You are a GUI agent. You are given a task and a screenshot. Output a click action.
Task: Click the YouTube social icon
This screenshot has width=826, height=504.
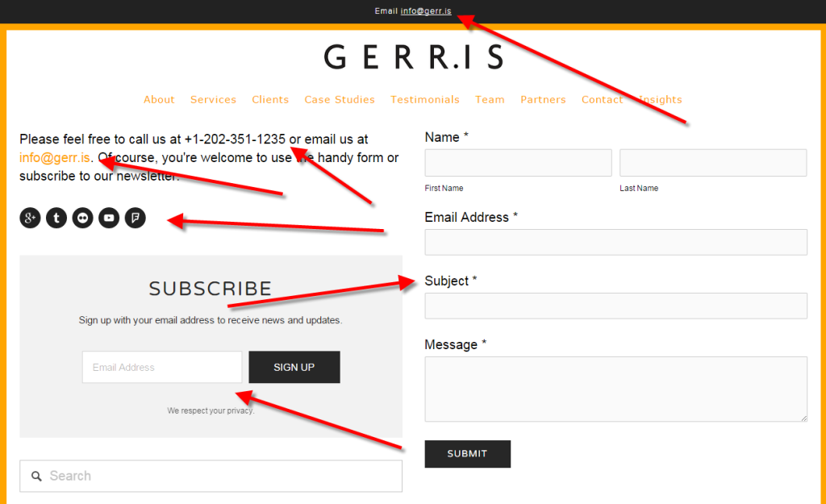108,218
